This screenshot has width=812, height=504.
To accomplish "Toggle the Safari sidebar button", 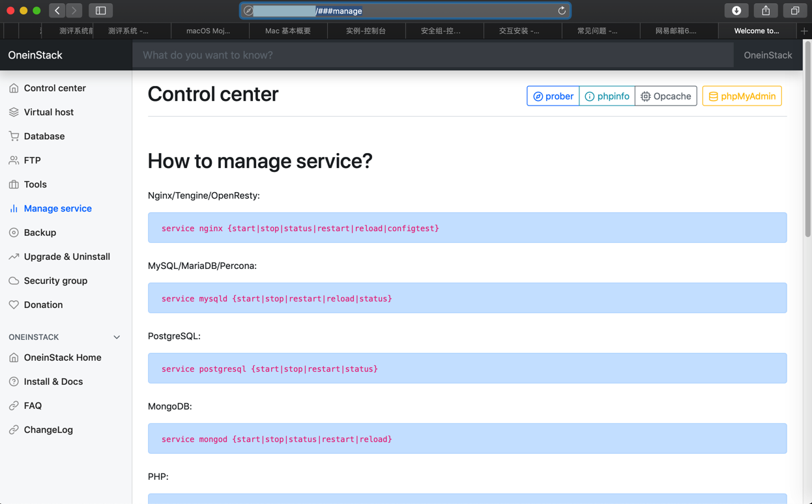I will coord(100,10).
